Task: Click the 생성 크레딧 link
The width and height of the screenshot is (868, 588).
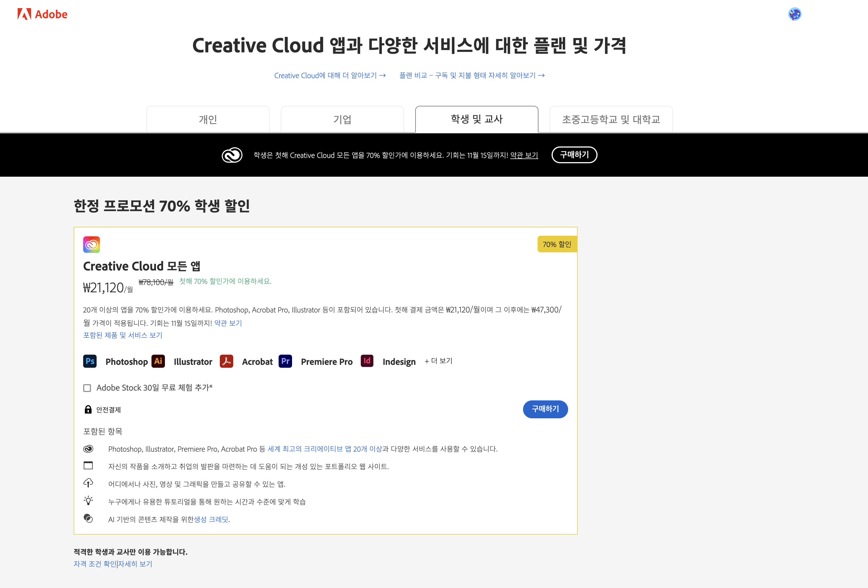Action: [211, 519]
